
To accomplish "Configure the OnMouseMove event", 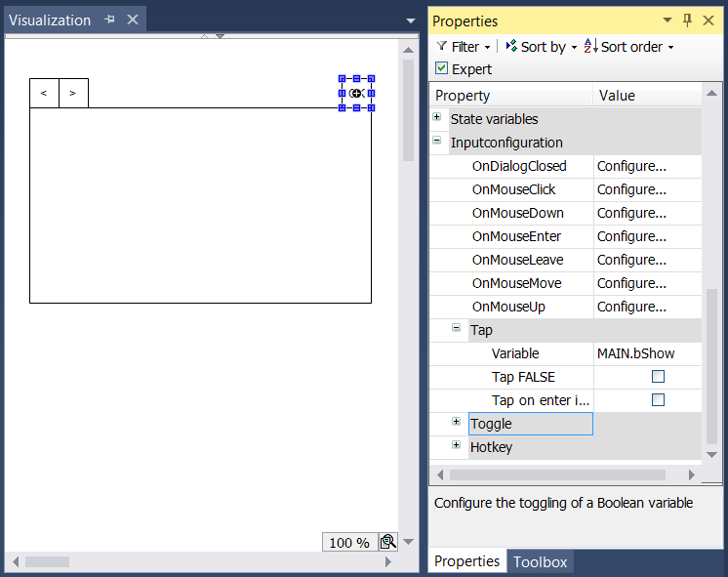I will click(647, 283).
